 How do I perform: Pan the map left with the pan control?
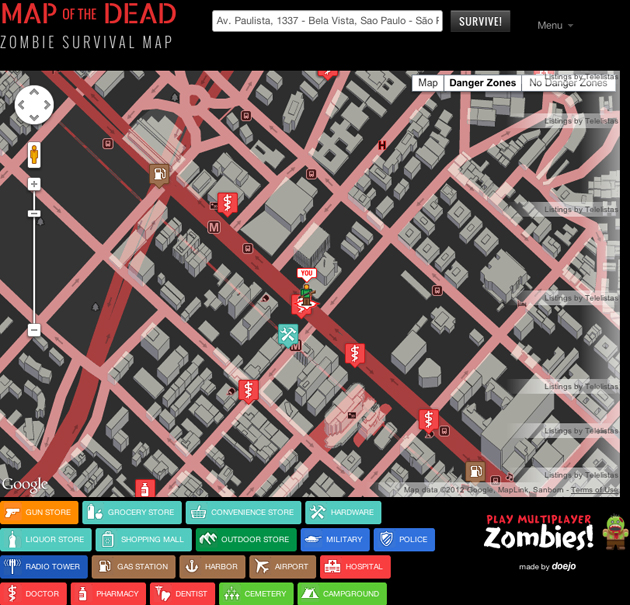point(21,105)
